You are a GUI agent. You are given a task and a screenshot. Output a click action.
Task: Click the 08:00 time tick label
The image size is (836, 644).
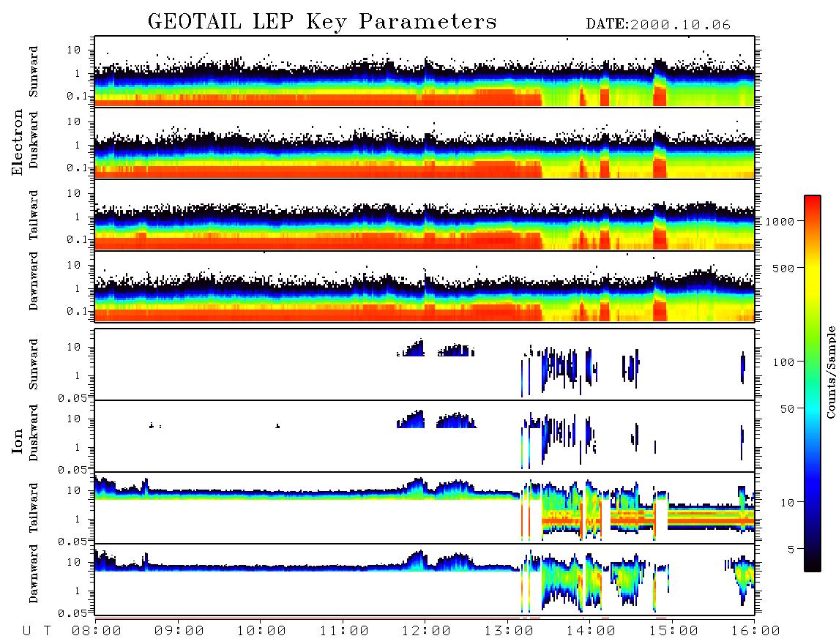(97, 632)
